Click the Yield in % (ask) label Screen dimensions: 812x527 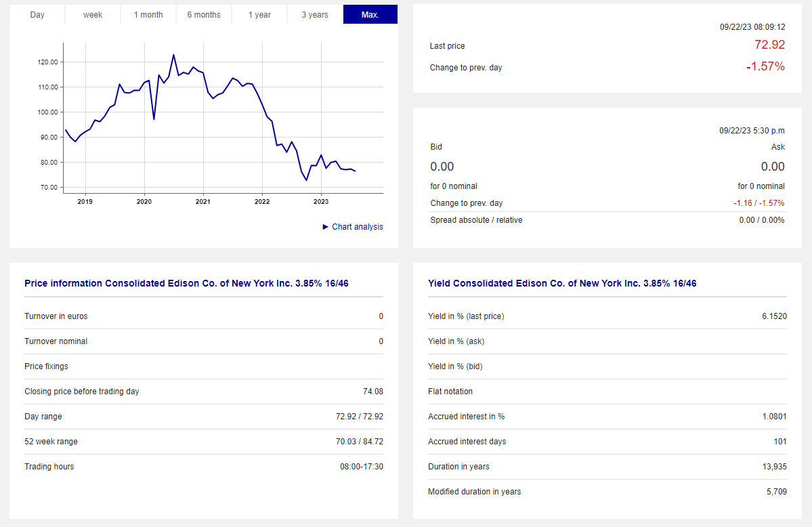point(456,341)
